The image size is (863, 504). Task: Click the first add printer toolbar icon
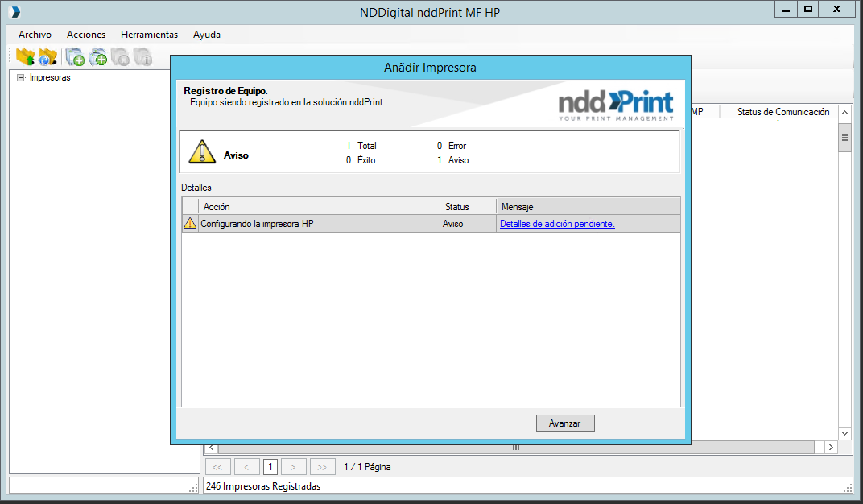[75, 57]
